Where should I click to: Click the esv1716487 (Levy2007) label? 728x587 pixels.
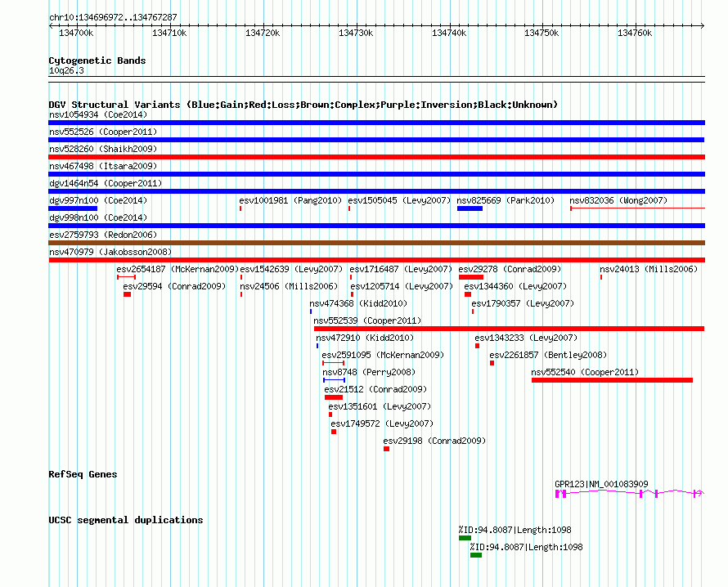(401, 269)
